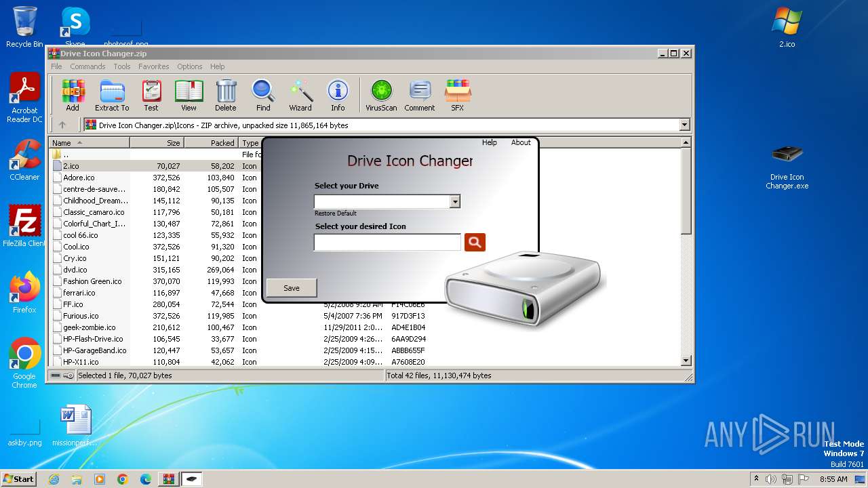868x488 pixels.
Task: Click the icon browse search button
Action: tap(475, 242)
